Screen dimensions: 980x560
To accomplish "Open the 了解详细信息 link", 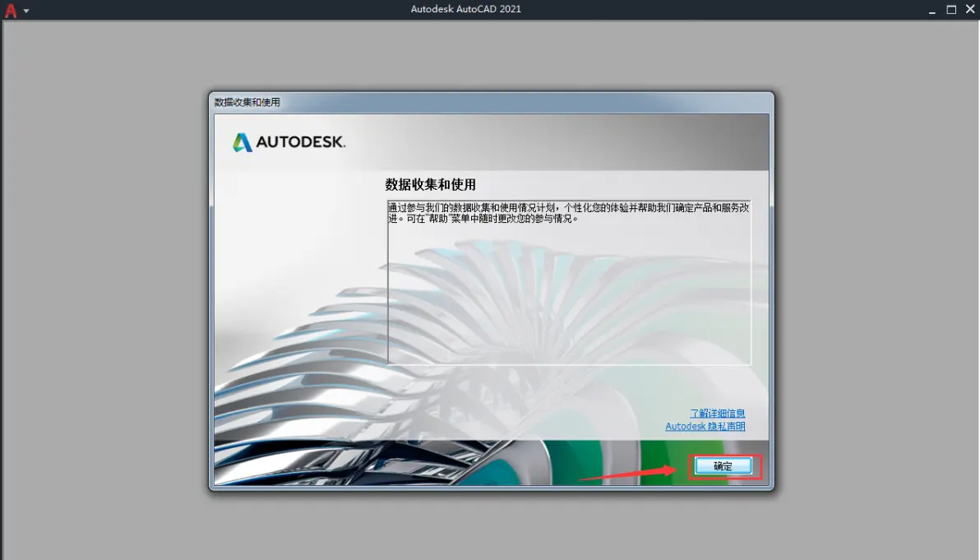I will (717, 413).
